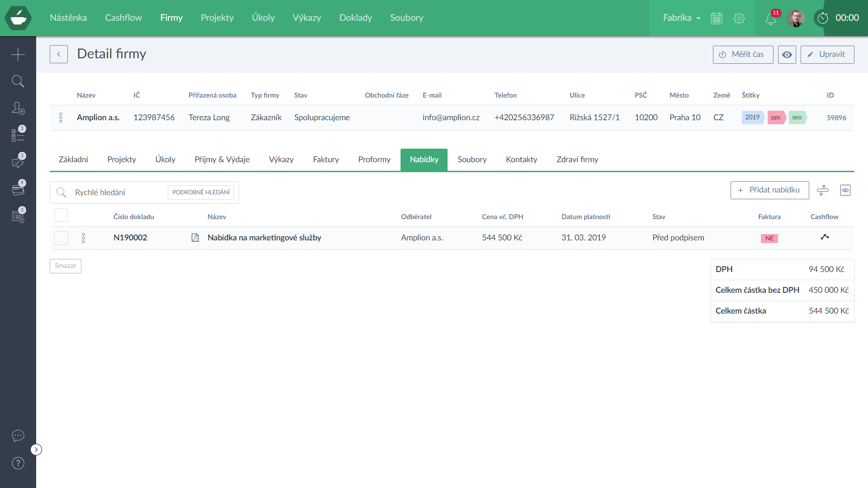Click the PODROBNÉ HLEDÁNÍ button

click(x=201, y=192)
